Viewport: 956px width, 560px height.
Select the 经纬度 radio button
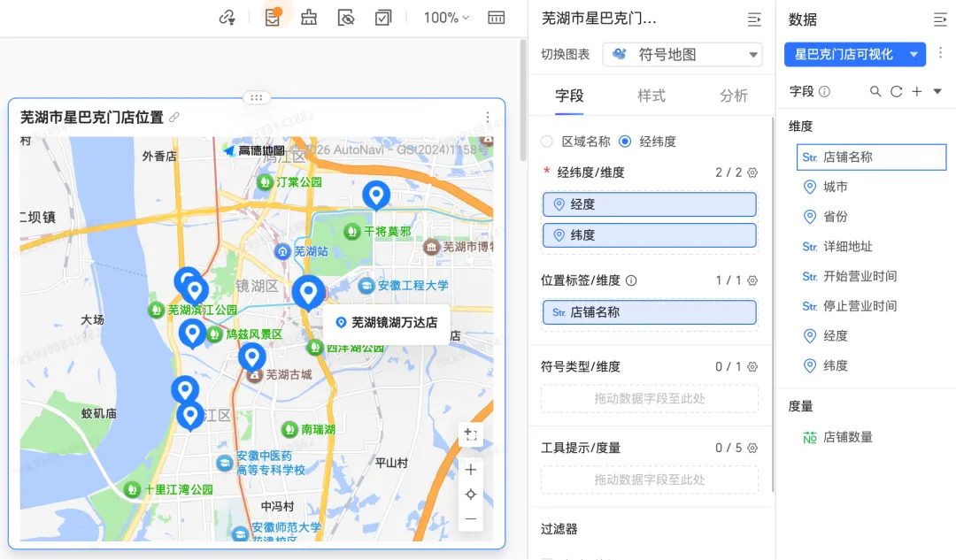[x=625, y=142]
